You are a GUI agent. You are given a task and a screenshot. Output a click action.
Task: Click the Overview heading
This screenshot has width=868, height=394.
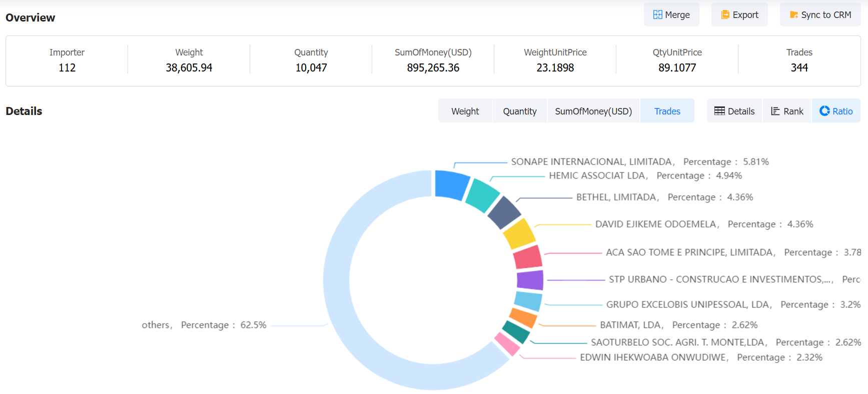coord(31,17)
